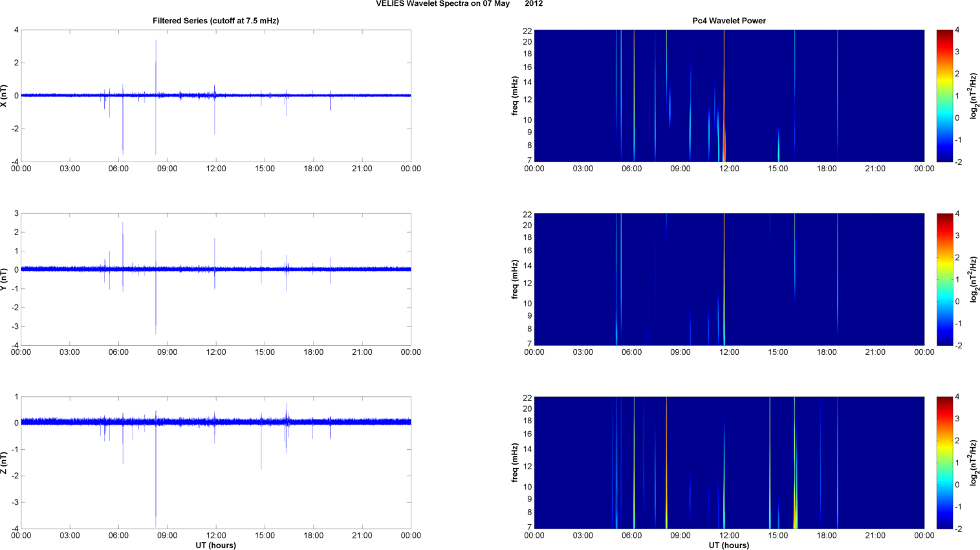The height and width of the screenshot is (550, 980).
Task: Click the freq (mHz) label of top spectrogram
Action: point(515,96)
